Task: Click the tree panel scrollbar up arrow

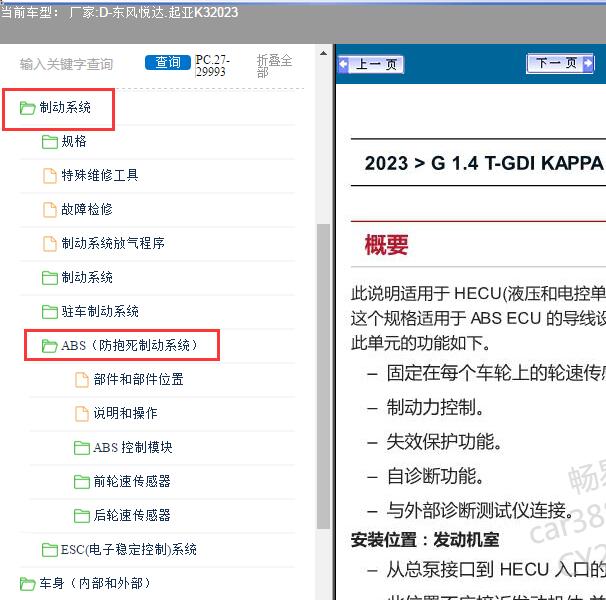Action: pyautogui.click(x=323, y=53)
